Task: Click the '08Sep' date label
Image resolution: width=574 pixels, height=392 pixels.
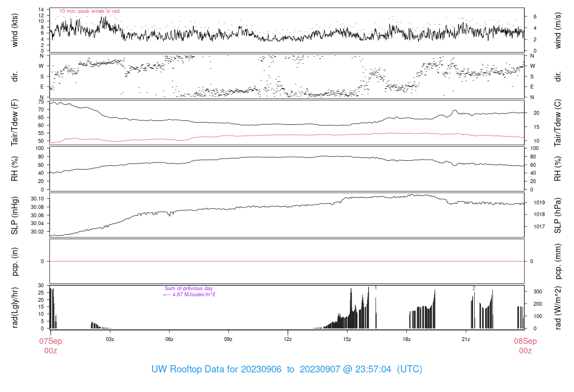Action: point(525,341)
